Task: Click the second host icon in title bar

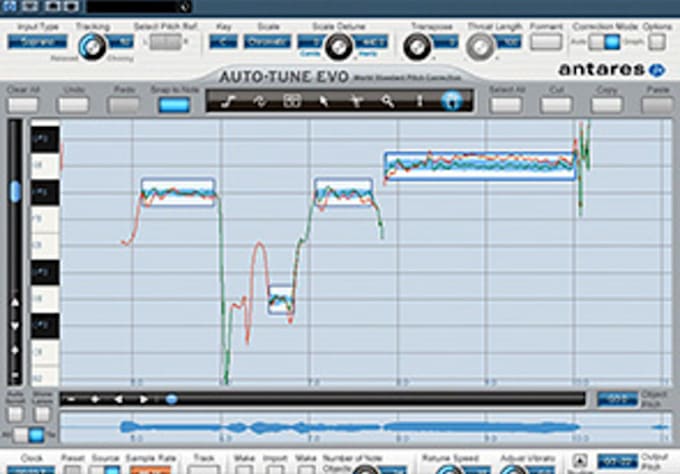Action: click(30, 6)
